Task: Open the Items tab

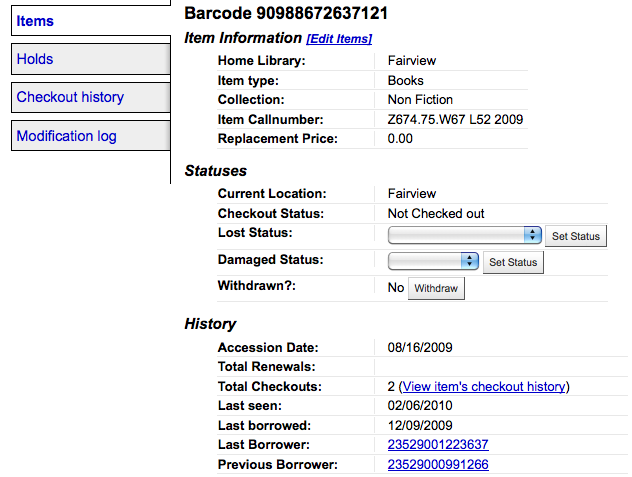Action: coord(35,21)
